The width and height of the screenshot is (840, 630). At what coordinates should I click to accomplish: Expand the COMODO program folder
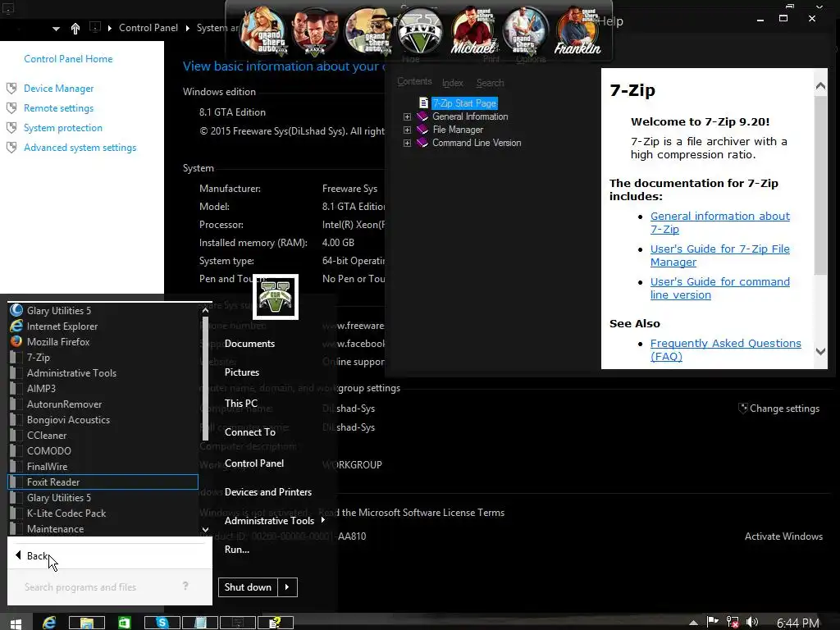click(x=103, y=450)
